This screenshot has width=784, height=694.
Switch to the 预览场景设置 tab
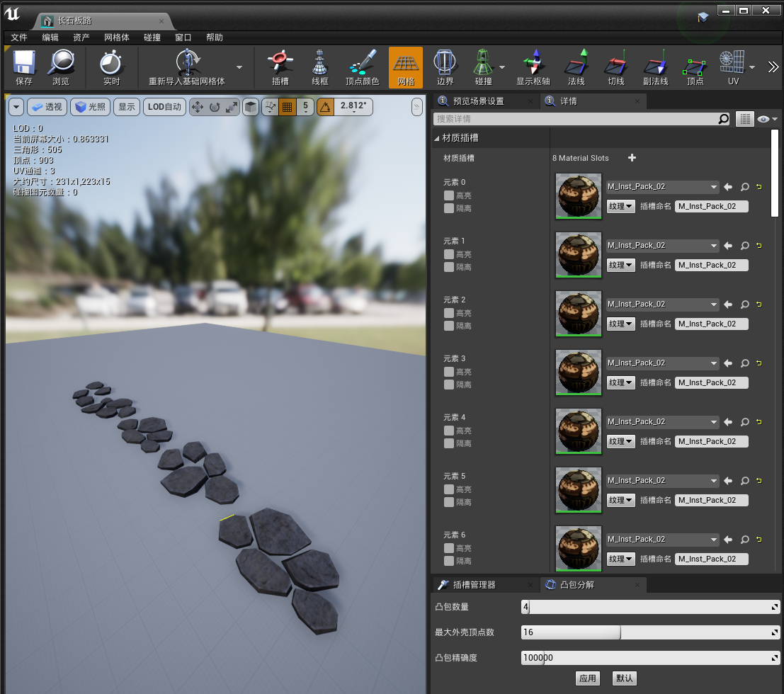478,101
